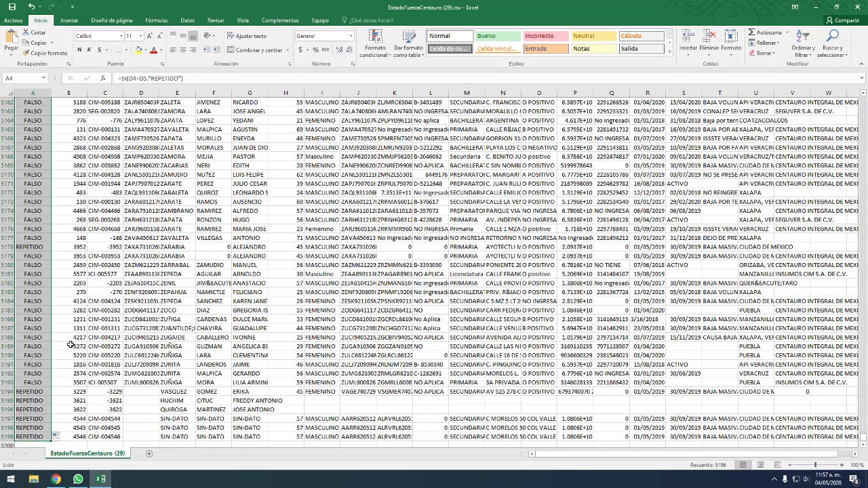The image size is (868, 488).
Task: Apply italic with the K button
Action: coord(89,49)
